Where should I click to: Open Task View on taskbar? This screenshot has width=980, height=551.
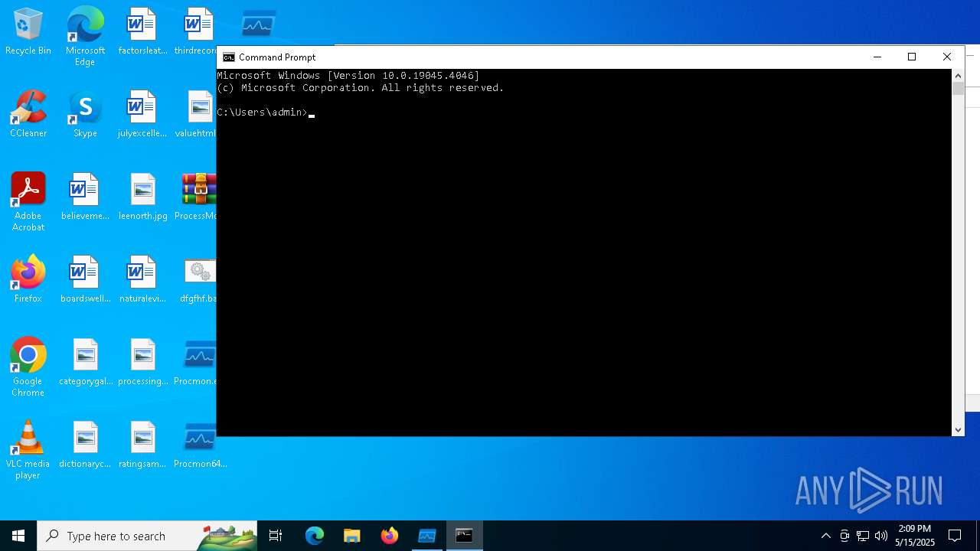pyautogui.click(x=276, y=536)
